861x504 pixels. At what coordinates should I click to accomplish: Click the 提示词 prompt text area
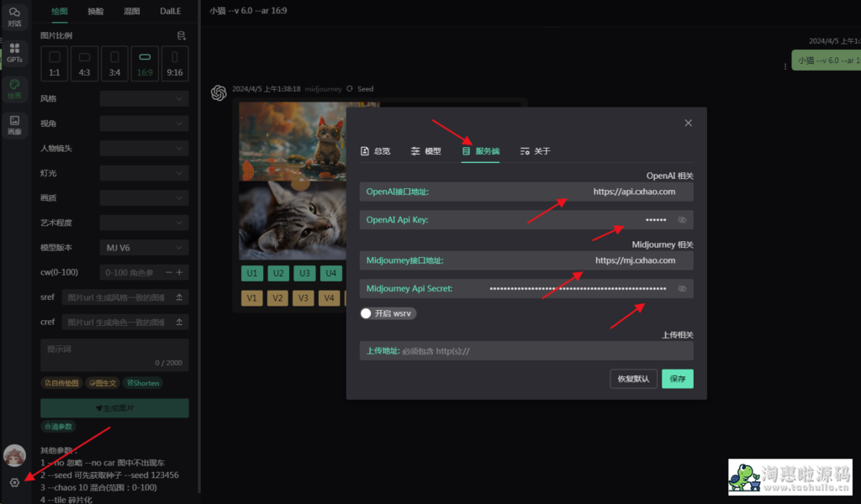pos(114,354)
